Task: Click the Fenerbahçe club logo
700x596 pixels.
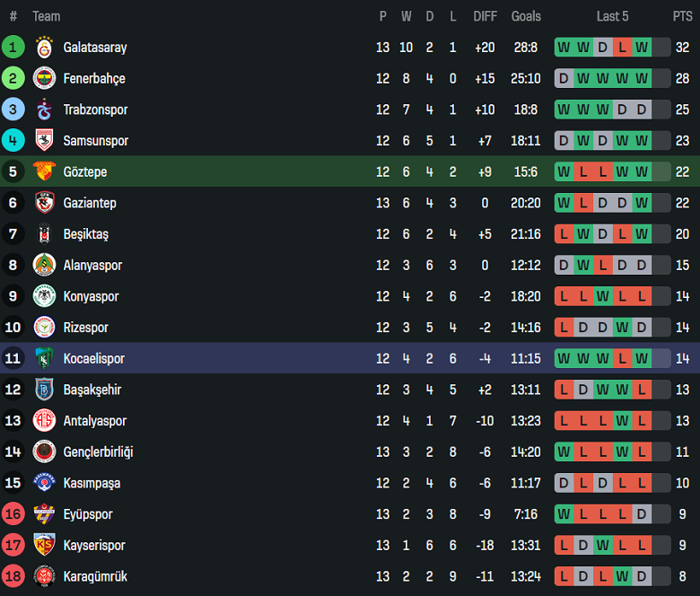Action: coord(44,79)
